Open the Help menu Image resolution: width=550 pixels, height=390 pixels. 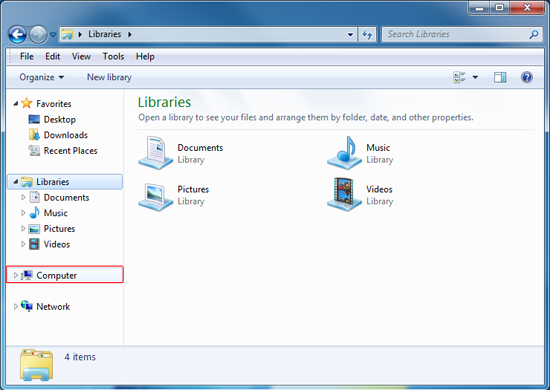point(145,56)
